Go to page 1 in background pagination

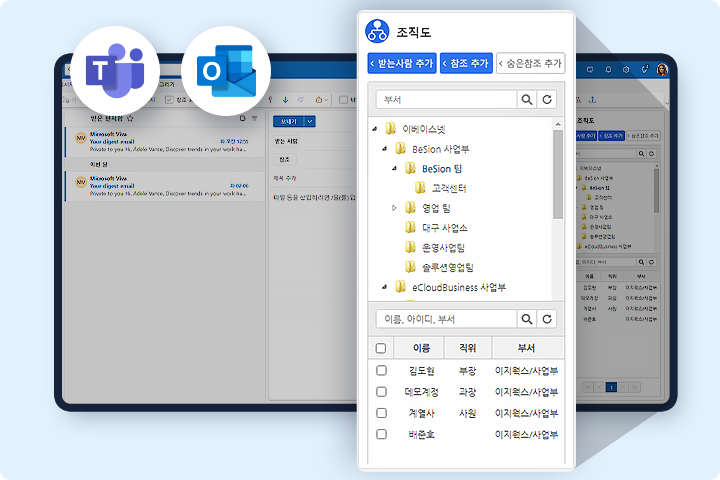tap(611, 387)
